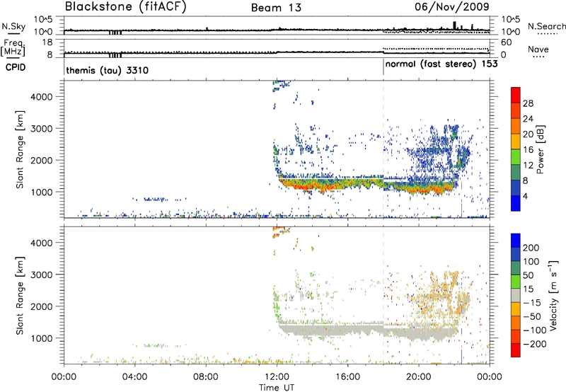Click the '18' frequency axis value
Image resolution: width=566 pixels, height=392 pixels.
pos(47,42)
